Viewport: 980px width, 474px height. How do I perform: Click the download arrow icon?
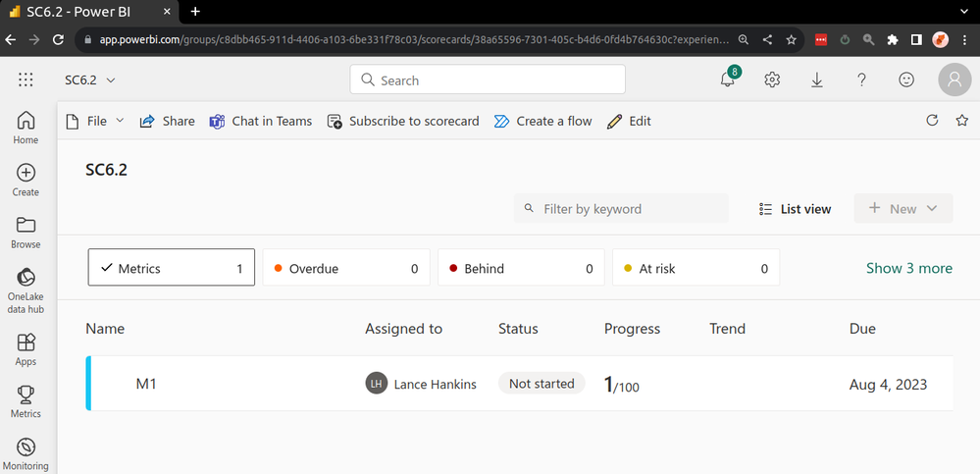click(817, 80)
